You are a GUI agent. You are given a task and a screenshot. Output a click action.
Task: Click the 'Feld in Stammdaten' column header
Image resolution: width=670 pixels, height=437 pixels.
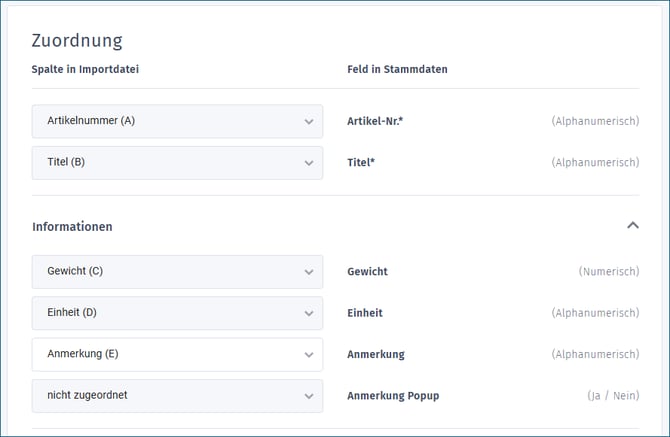(396, 69)
